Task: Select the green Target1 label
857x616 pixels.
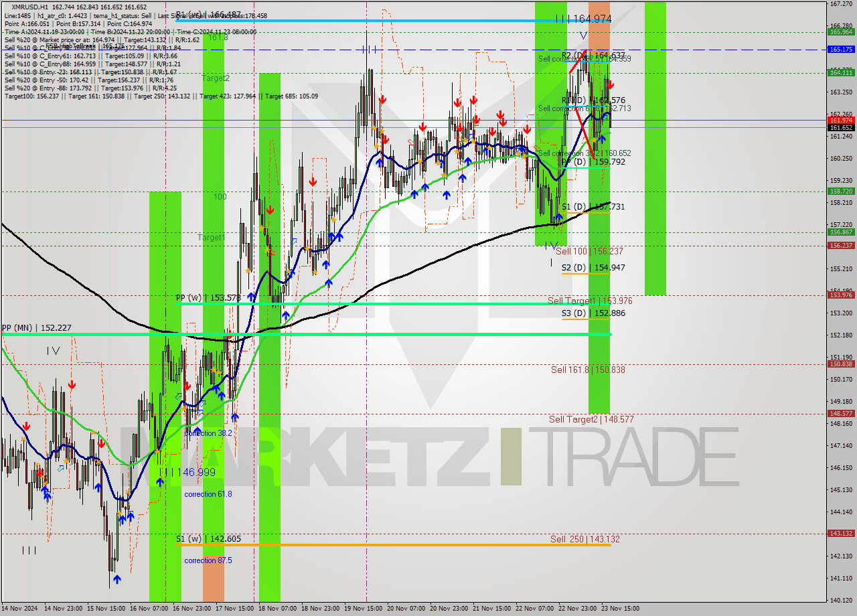Action: [211, 238]
